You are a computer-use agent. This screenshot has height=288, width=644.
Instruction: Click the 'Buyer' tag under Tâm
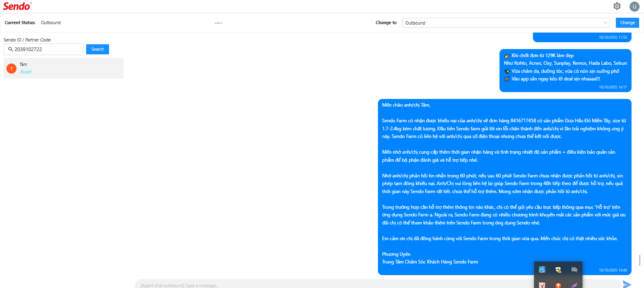(x=26, y=72)
